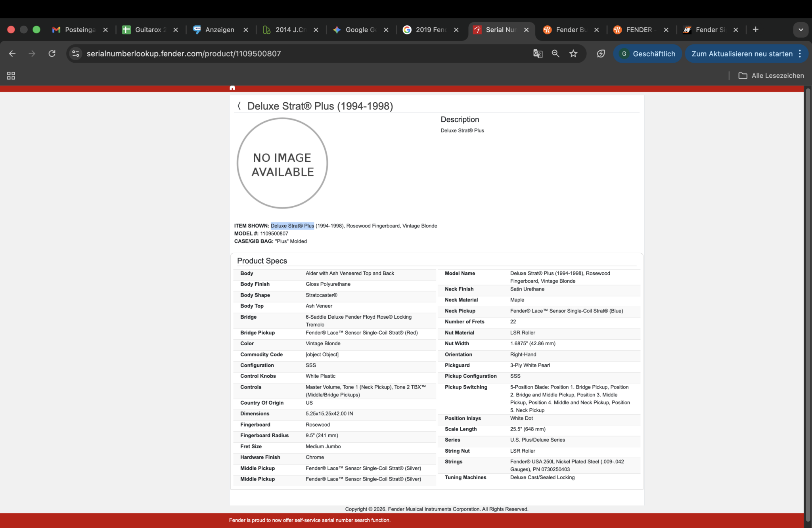The height and width of the screenshot is (528, 812).
Task: Click the Description heading
Action: coord(460,119)
